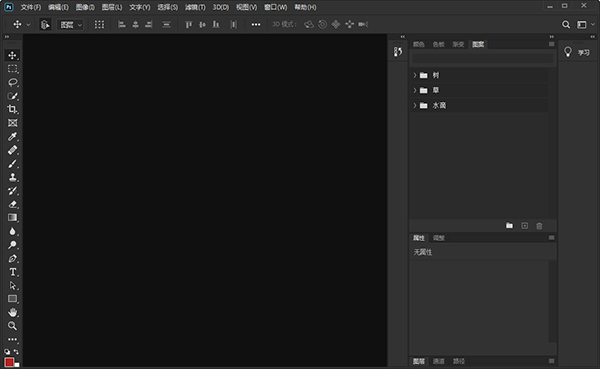Select the History Brush tool
The image size is (600, 369).
12,191
